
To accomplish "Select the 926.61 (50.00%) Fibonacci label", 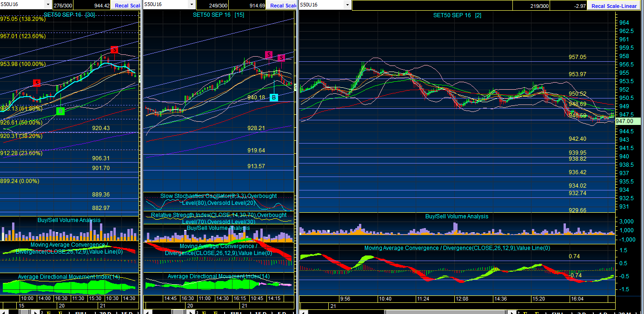I will pos(21,123).
